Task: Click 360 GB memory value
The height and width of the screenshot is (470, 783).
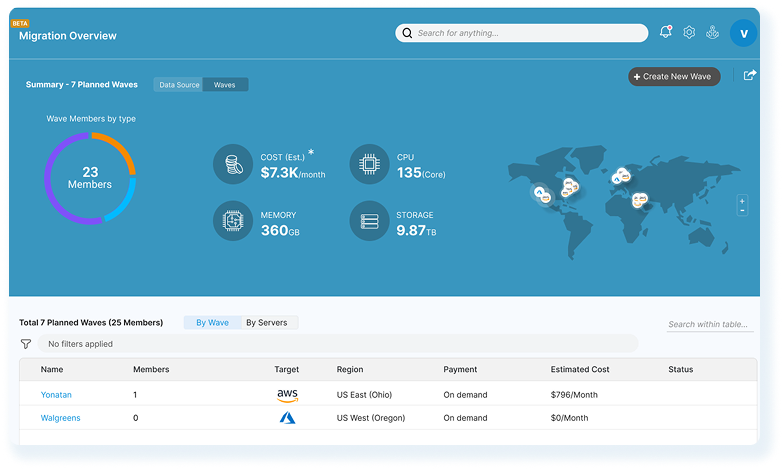Action: click(280, 230)
